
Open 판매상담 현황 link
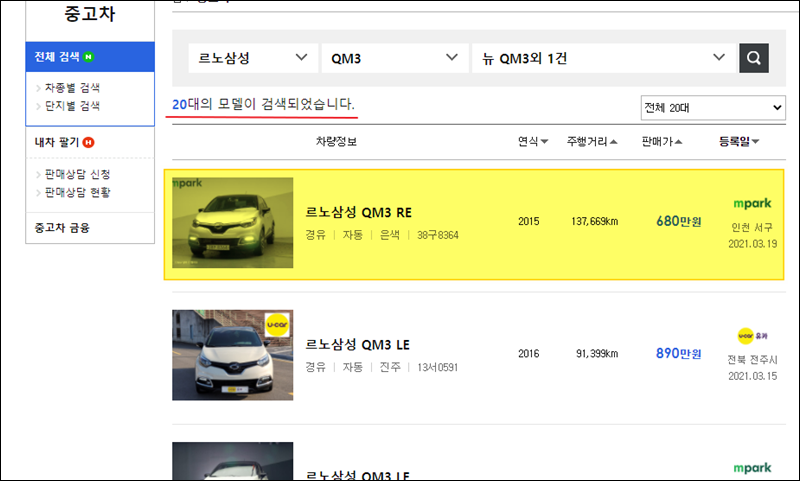pyautogui.click(x=77, y=192)
